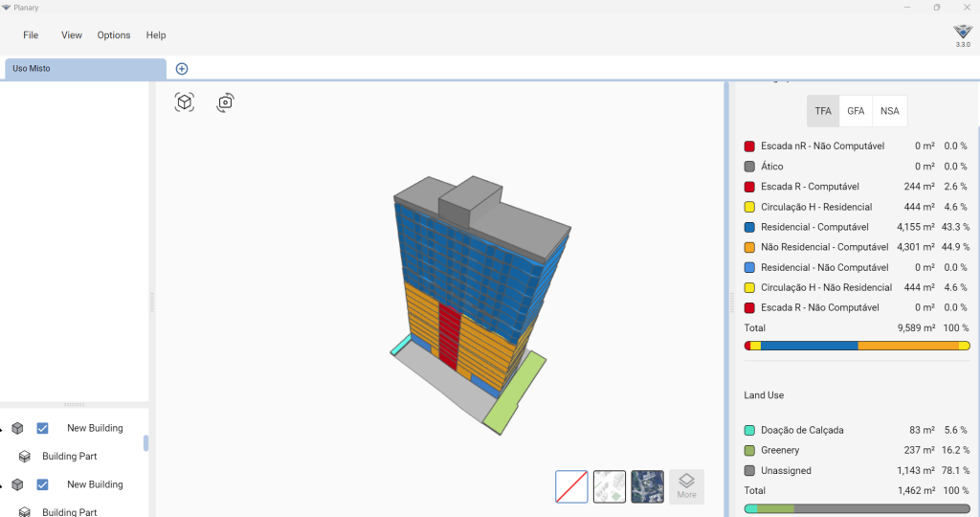Screen dimensions: 980x517
Task: Select the first Building Part row
Action: click(x=69, y=457)
